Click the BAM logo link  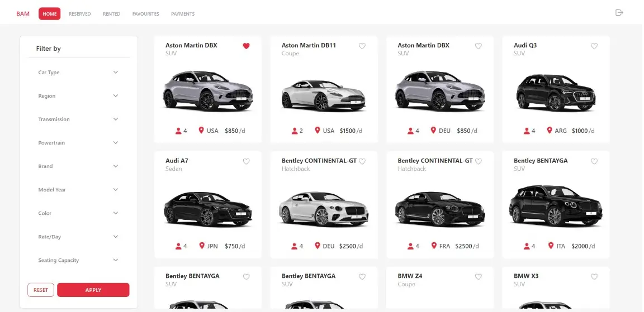[23, 14]
